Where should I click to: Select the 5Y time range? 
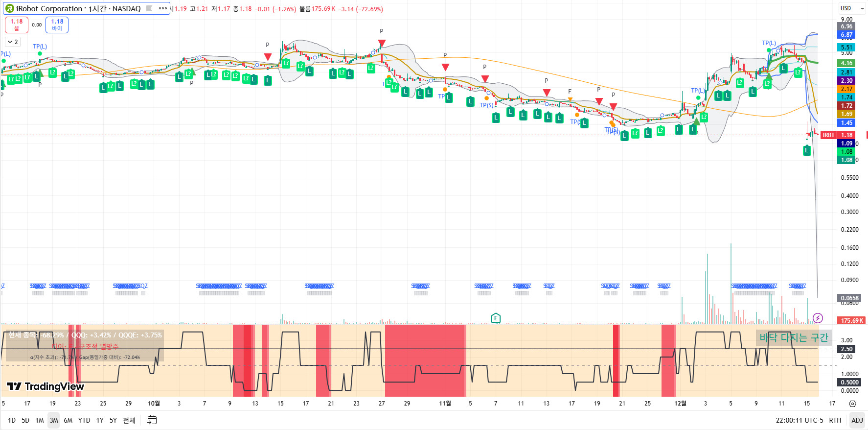[113, 420]
